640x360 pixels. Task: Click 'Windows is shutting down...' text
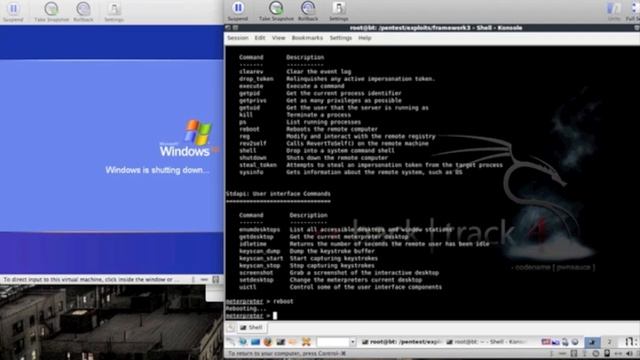pyautogui.click(x=157, y=170)
